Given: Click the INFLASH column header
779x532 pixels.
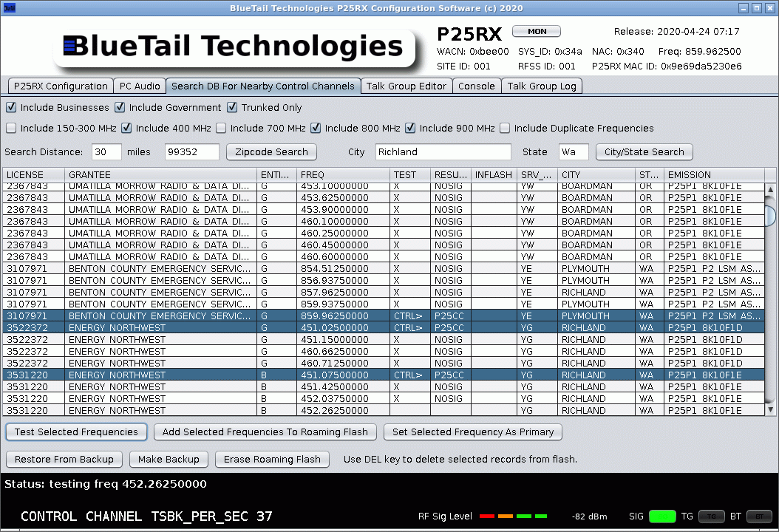Looking at the screenshot, I should pyautogui.click(x=493, y=175).
